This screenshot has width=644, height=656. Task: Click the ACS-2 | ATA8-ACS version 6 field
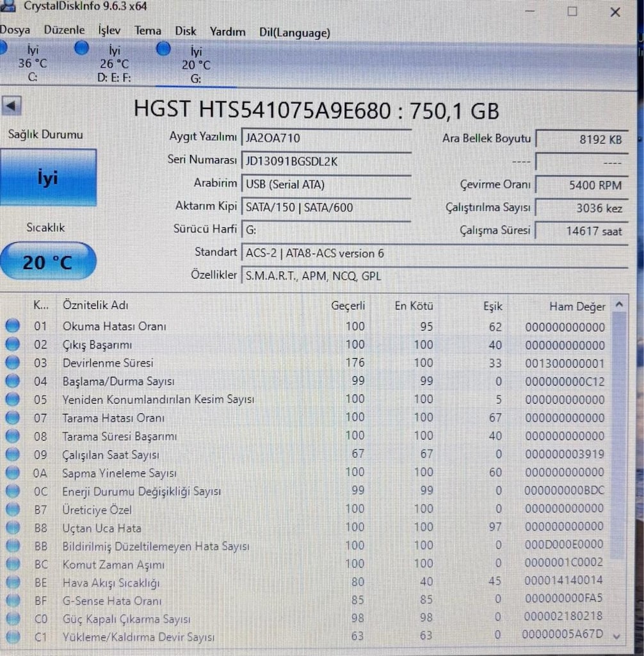435,254
